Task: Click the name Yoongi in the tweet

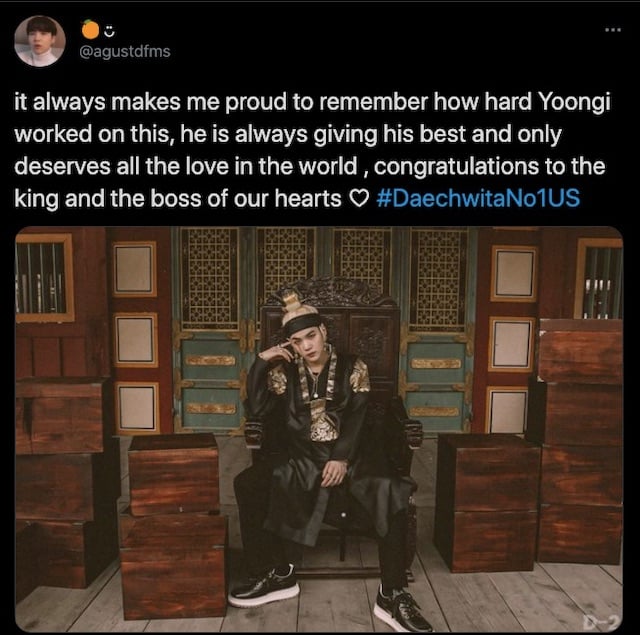Action: tap(575, 102)
